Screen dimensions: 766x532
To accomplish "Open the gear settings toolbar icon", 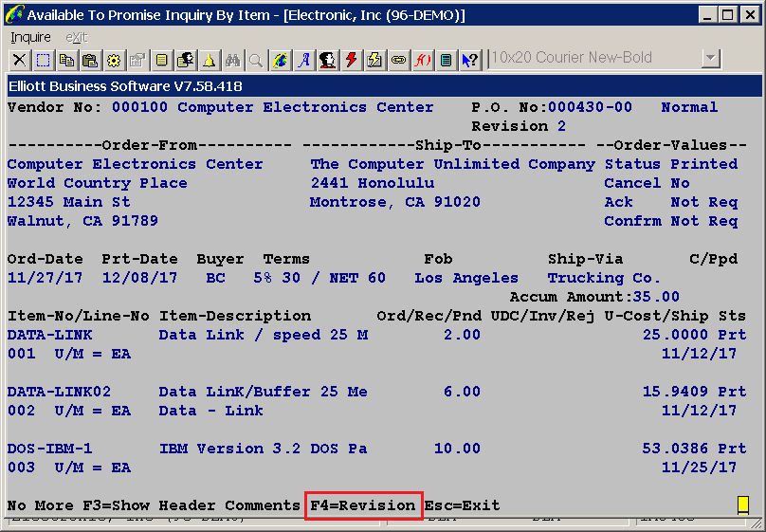I will [114, 60].
